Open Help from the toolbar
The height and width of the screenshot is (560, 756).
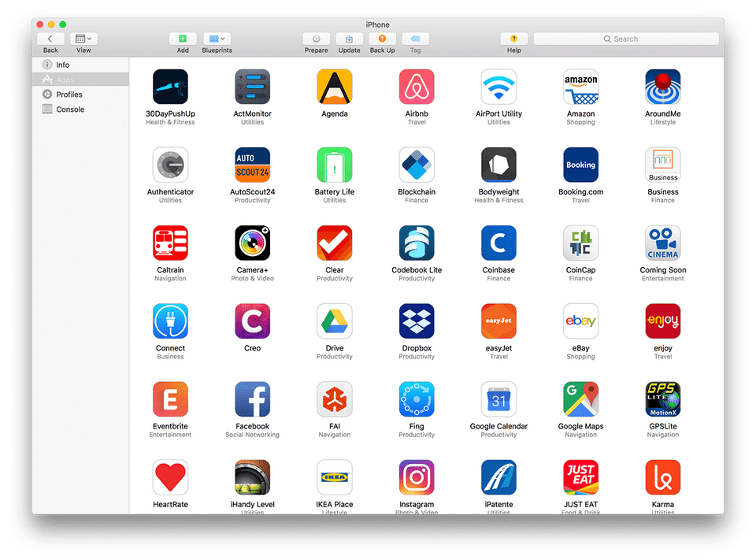[x=514, y=39]
